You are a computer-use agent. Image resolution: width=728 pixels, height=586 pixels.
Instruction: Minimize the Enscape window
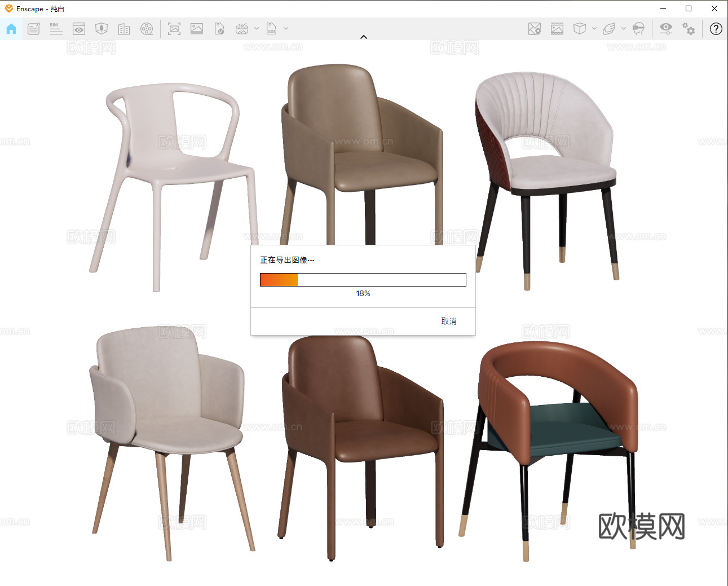pos(663,8)
